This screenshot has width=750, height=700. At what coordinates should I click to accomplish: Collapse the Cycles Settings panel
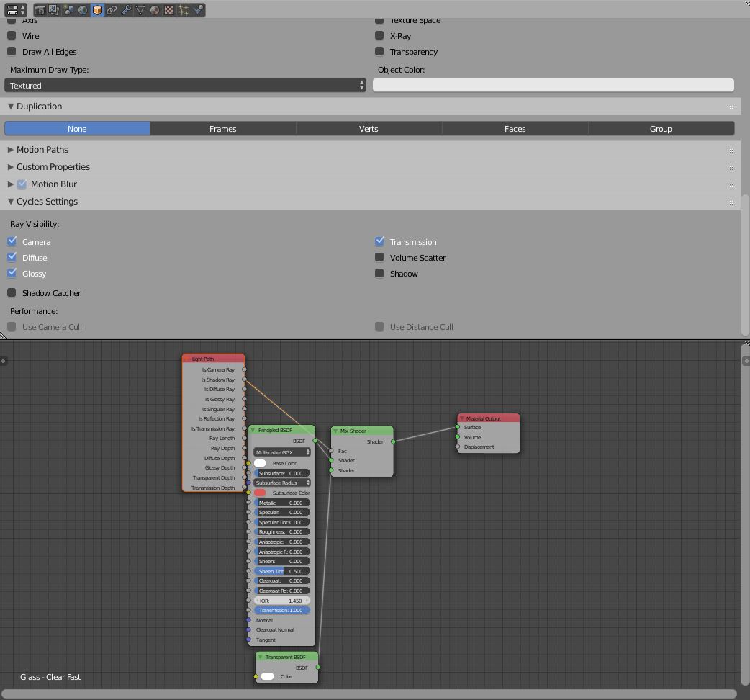coord(11,202)
